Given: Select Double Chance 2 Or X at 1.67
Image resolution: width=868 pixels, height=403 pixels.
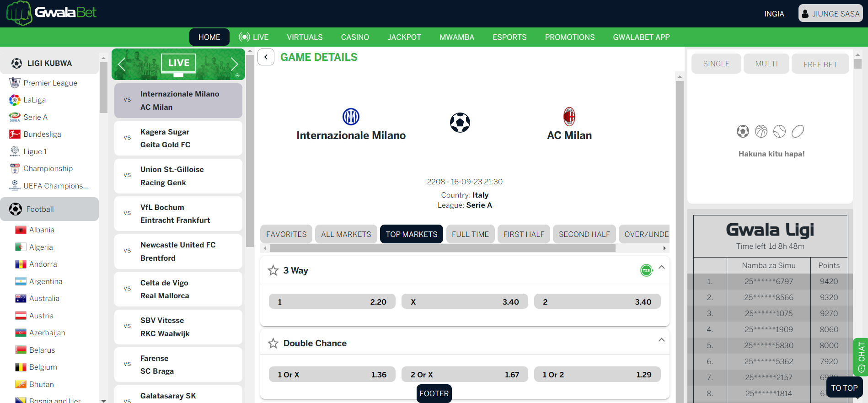Looking at the screenshot, I should [465, 374].
